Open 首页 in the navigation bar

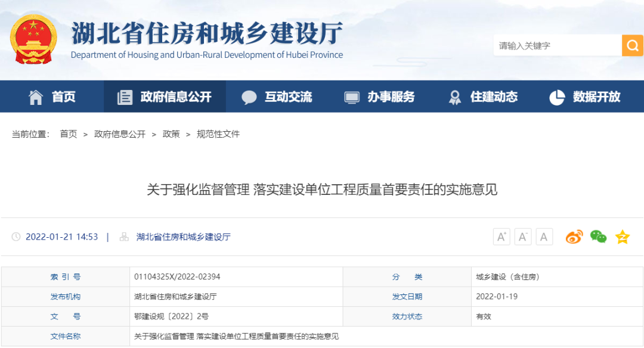coord(52,97)
